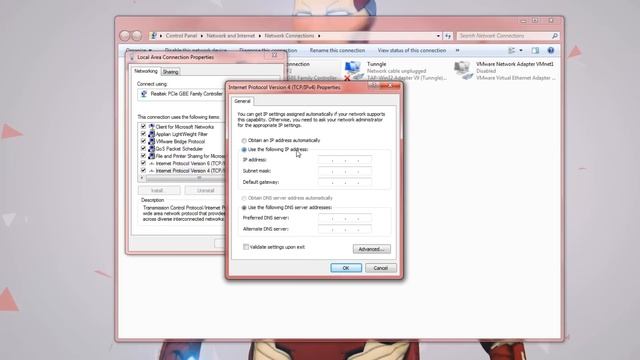Select the Tunngle network adapter icon

click(353, 71)
